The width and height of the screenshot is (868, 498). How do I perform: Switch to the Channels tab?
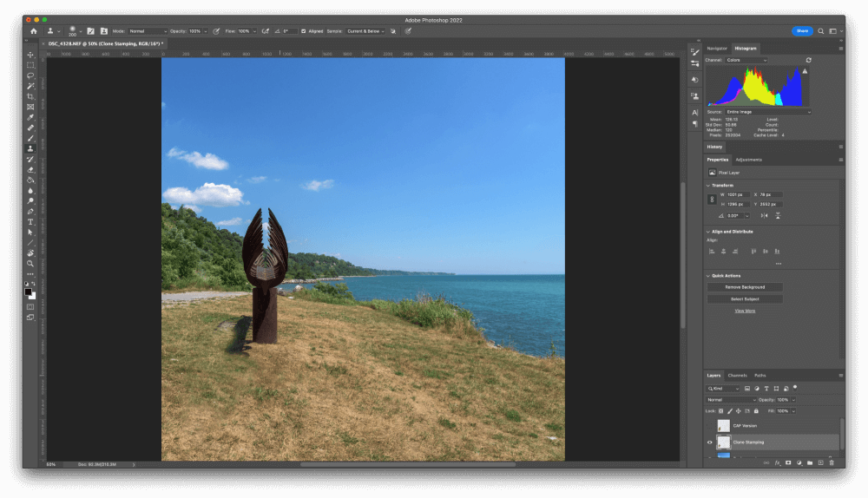(737, 376)
